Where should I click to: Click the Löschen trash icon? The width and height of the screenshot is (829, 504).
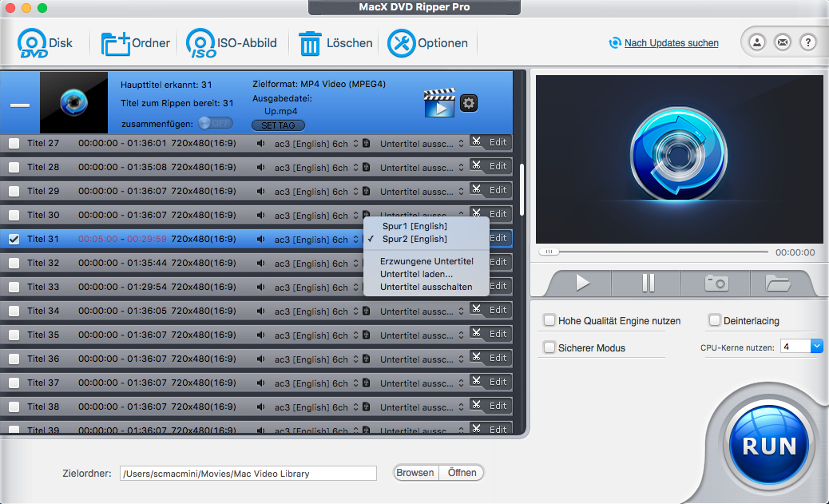point(310,43)
